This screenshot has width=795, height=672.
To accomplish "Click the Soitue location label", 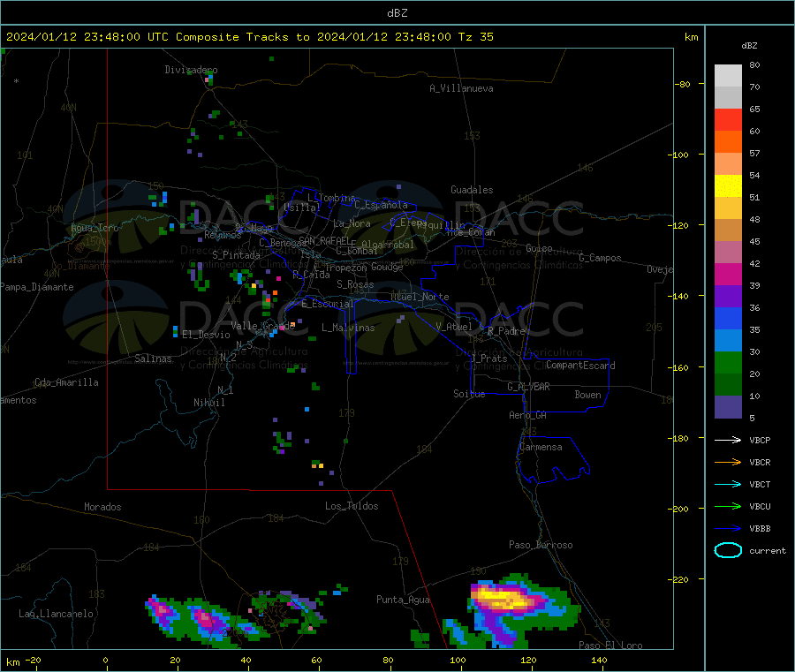I will point(469,394).
